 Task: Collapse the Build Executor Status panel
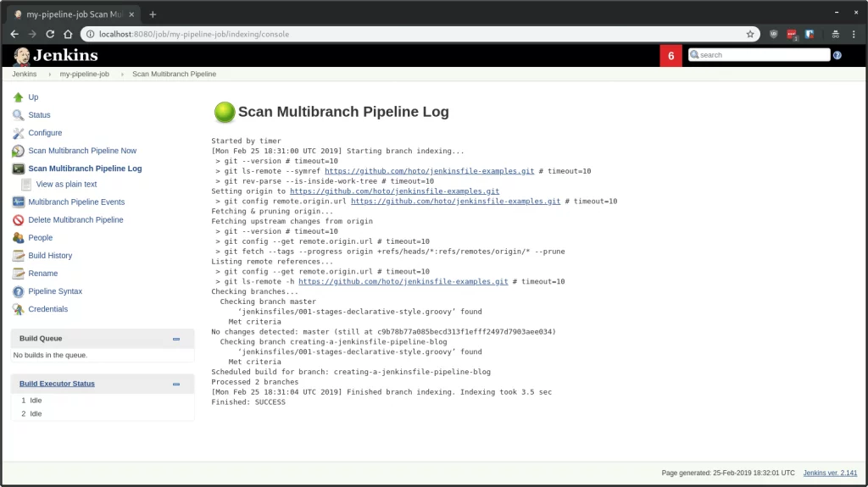[x=176, y=384]
